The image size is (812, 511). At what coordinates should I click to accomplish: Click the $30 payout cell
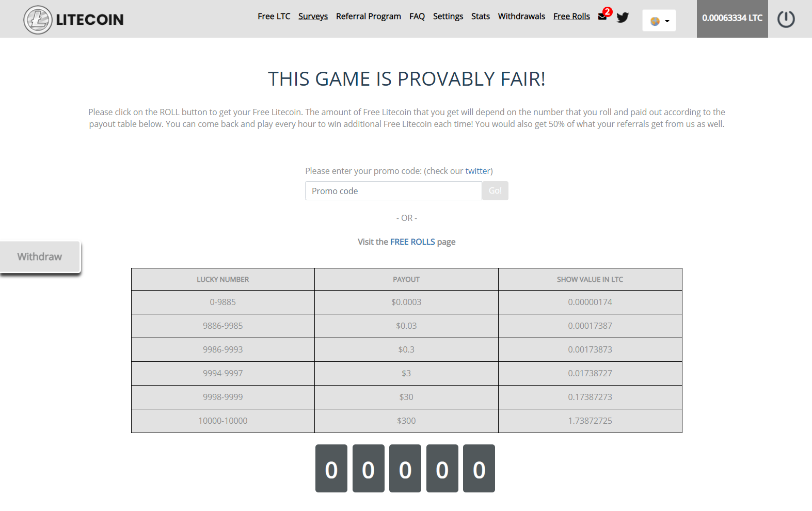click(x=406, y=397)
